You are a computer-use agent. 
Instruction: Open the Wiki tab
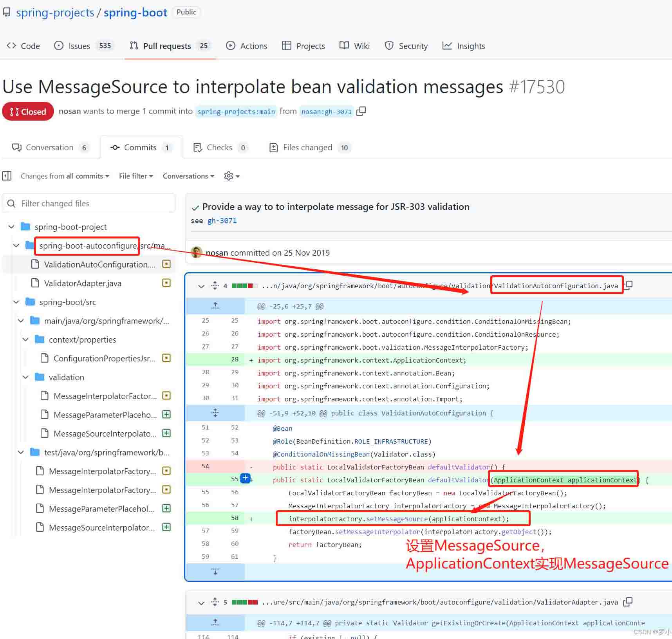tap(354, 46)
